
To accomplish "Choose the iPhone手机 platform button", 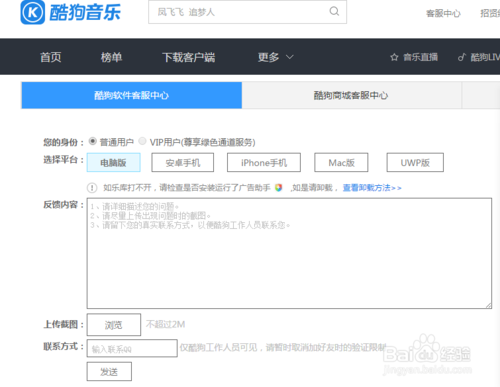I will 264,163.
